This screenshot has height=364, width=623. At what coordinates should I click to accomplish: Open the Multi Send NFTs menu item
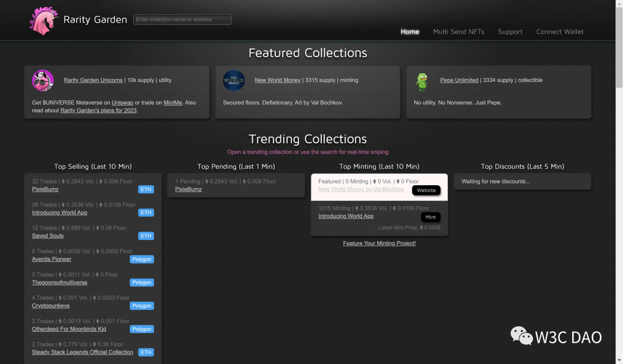459,32
